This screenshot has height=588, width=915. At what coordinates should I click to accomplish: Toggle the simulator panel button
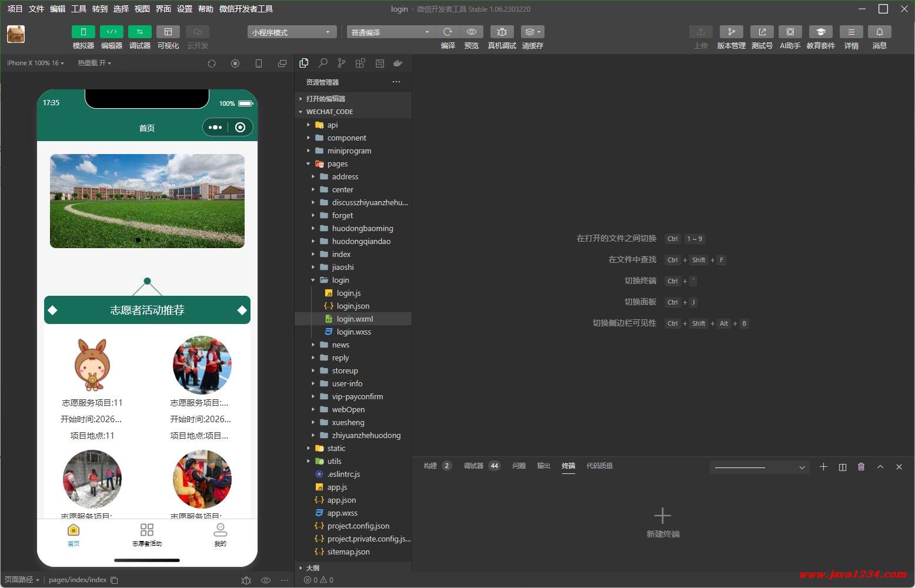(x=84, y=32)
